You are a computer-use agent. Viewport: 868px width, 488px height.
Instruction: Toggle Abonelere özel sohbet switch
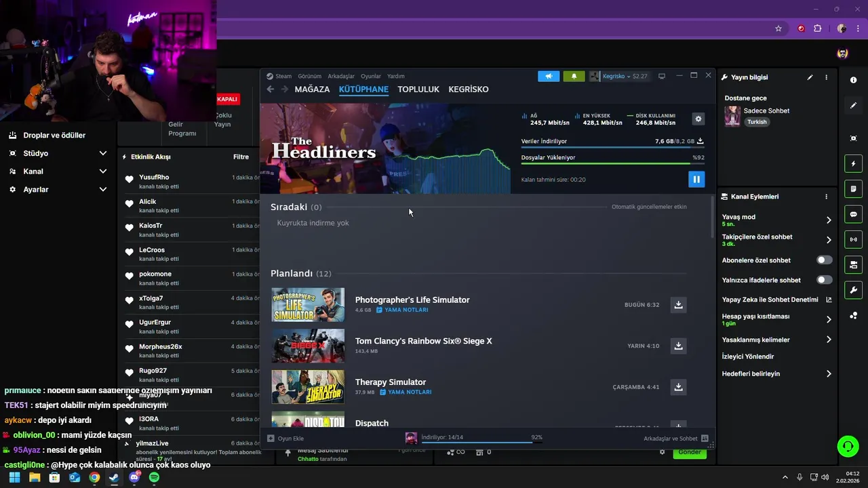(825, 260)
